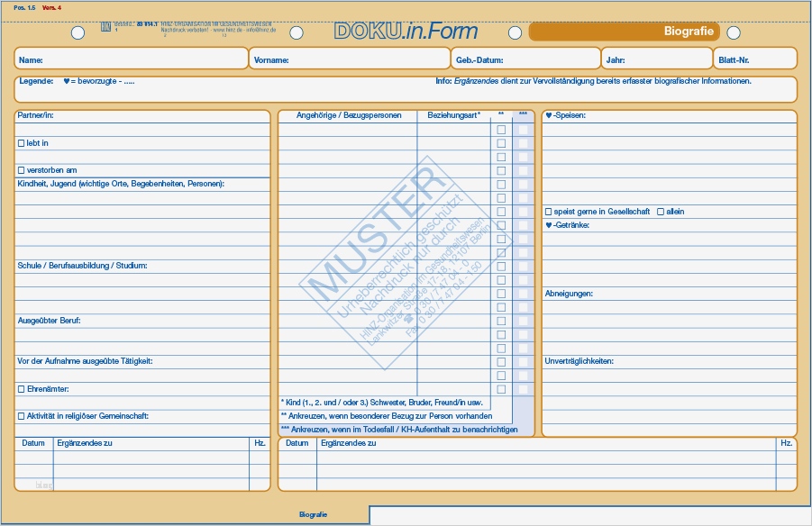The height and width of the screenshot is (526, 812).
Task: Click the 'Pos. 1.5' text at top
Action: (x=25, y=8)
